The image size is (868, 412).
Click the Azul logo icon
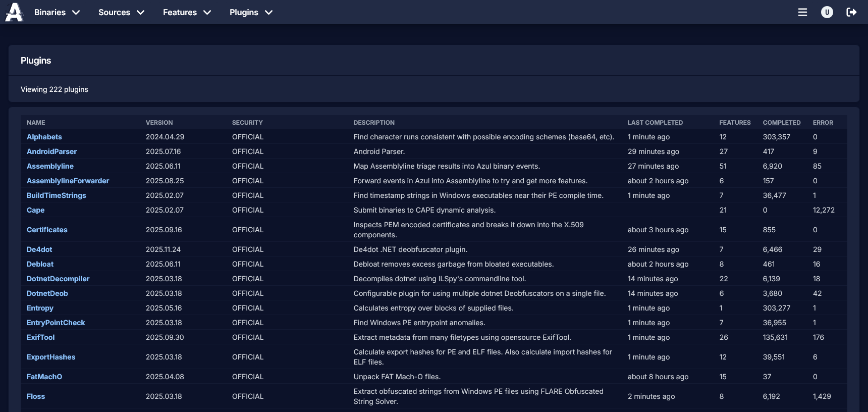coord(14,12)
